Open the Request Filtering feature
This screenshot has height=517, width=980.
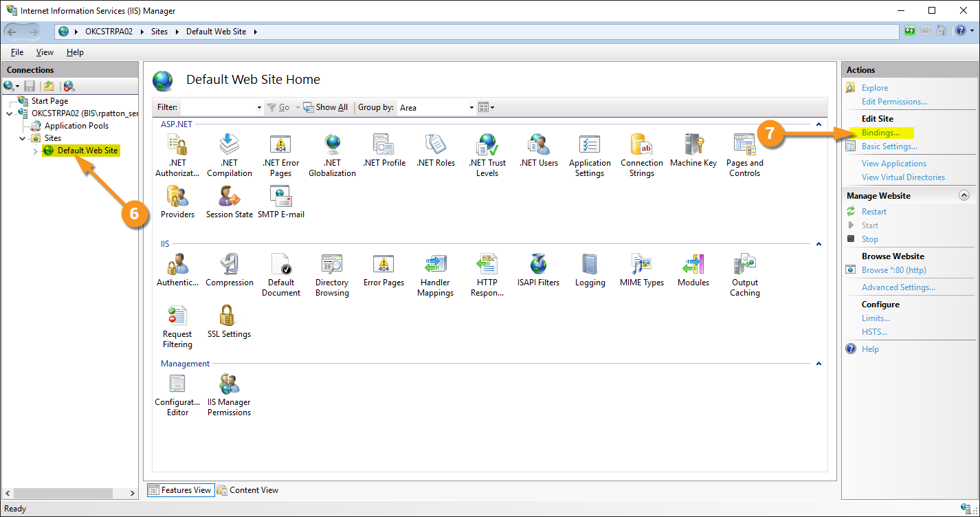tap(177, 327)
